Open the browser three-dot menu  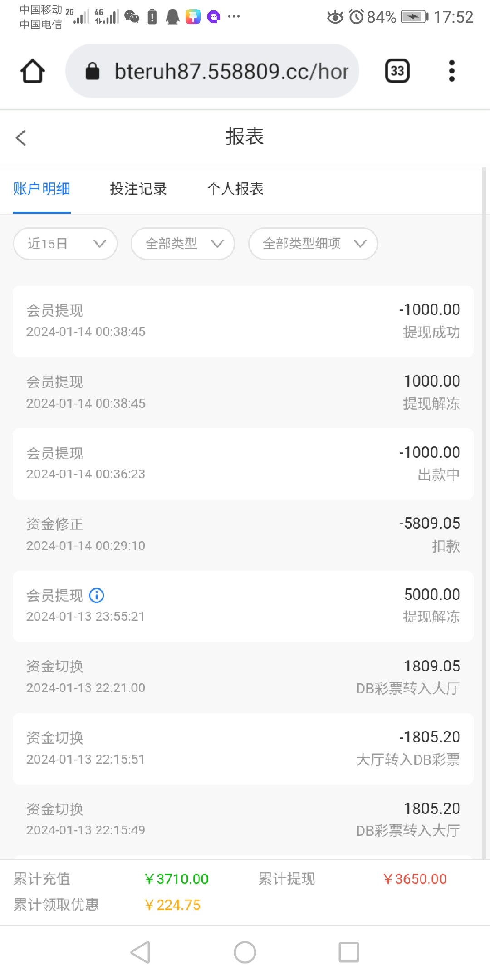pyautogui.click(x=451, y=71)
